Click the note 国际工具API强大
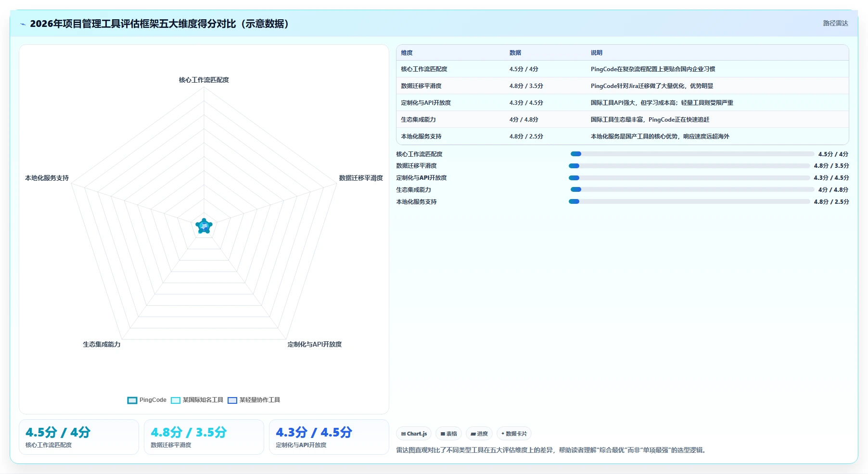 (x=662, y=103)
